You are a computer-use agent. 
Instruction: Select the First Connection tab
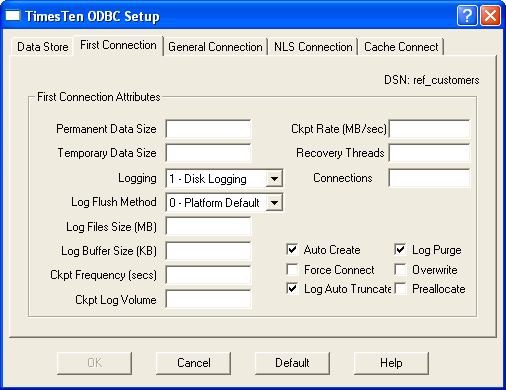click(118, 45)
